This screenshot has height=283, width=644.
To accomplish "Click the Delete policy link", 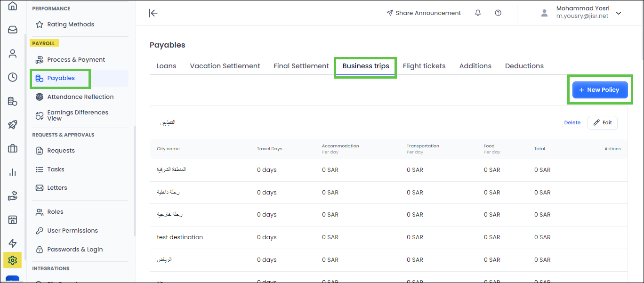I will click(x=572, y=122).
